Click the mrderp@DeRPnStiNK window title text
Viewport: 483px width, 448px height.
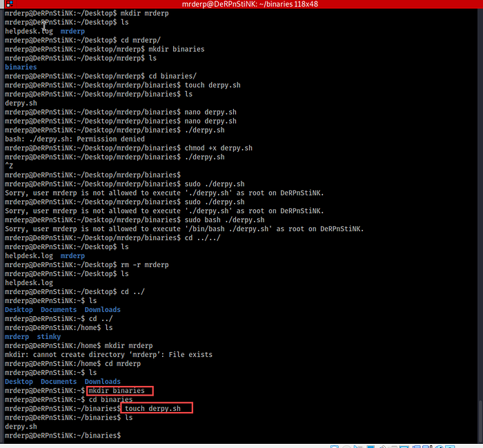pyautogui.click(x=241, y=5)
